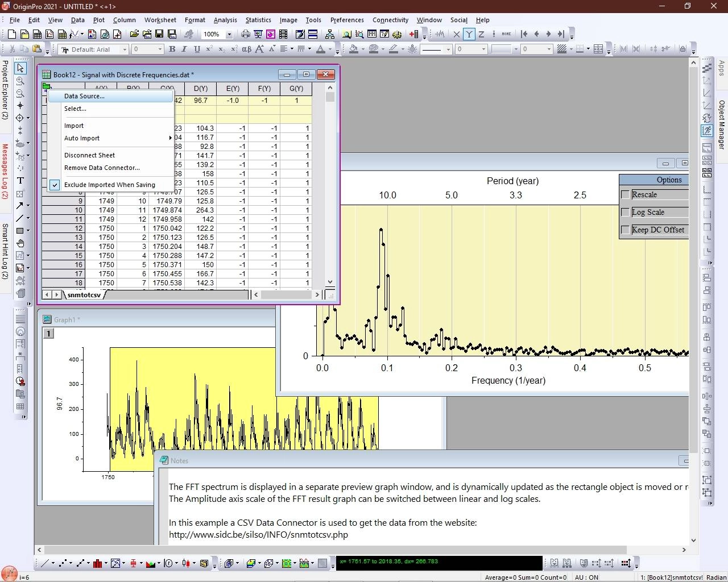Select the Pointer tool in Tools toolbar
The image size is (728, 582).
coord(20,68)
